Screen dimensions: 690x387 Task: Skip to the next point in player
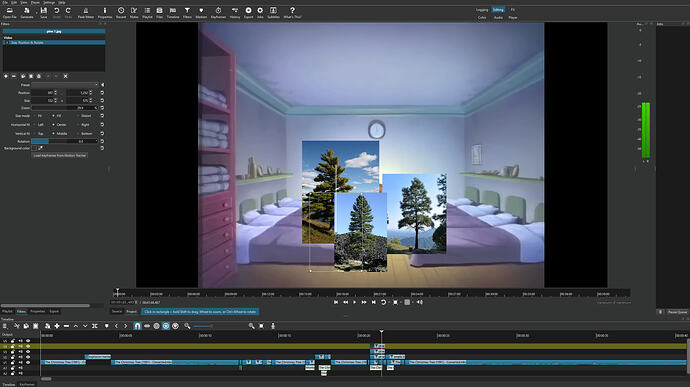coord(374,302)
